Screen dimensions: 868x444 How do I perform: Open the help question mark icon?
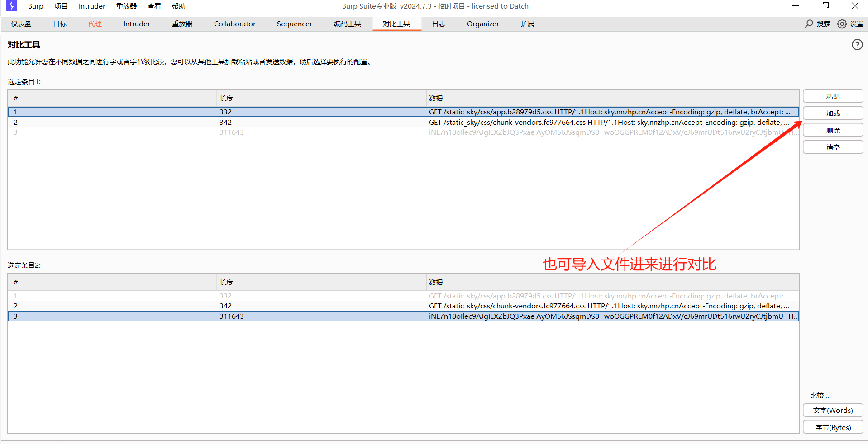(x=857, y=45)
